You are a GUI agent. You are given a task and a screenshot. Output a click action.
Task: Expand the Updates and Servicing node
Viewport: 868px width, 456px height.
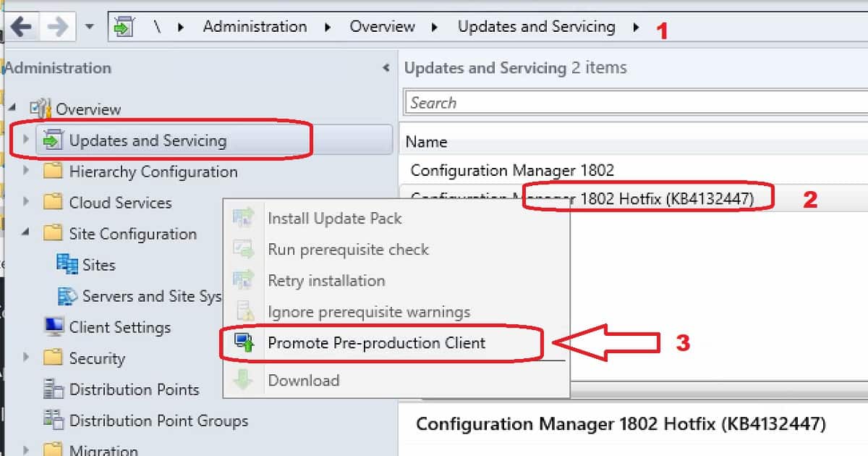(x=27, y=140)
